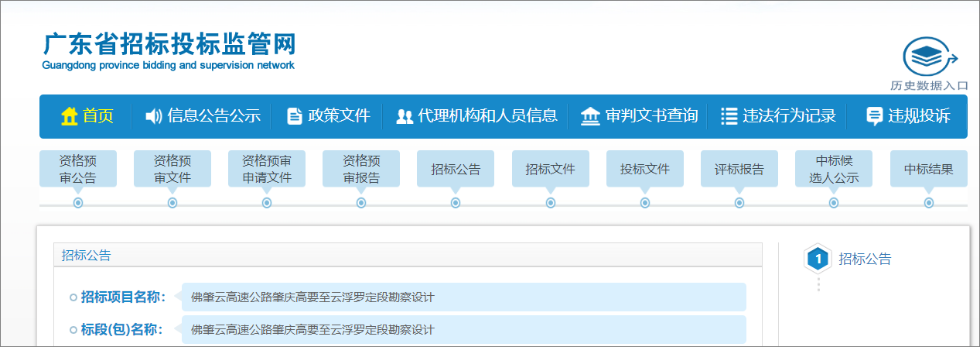Viewport: 980px width, 347px height.
Task: Click the chat bubble icon for 违规投诉
Action: pyautogui.click(x=874, y=116)
